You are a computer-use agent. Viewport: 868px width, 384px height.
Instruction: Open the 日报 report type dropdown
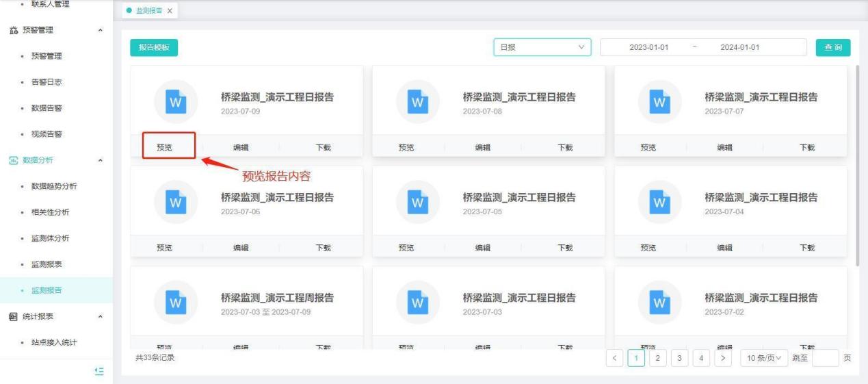point(542,47)
